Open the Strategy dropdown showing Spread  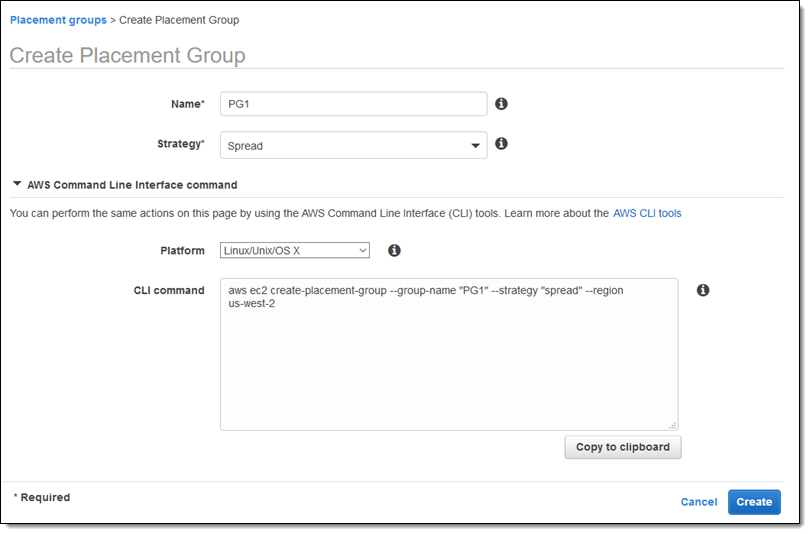[x=353, y=146]
